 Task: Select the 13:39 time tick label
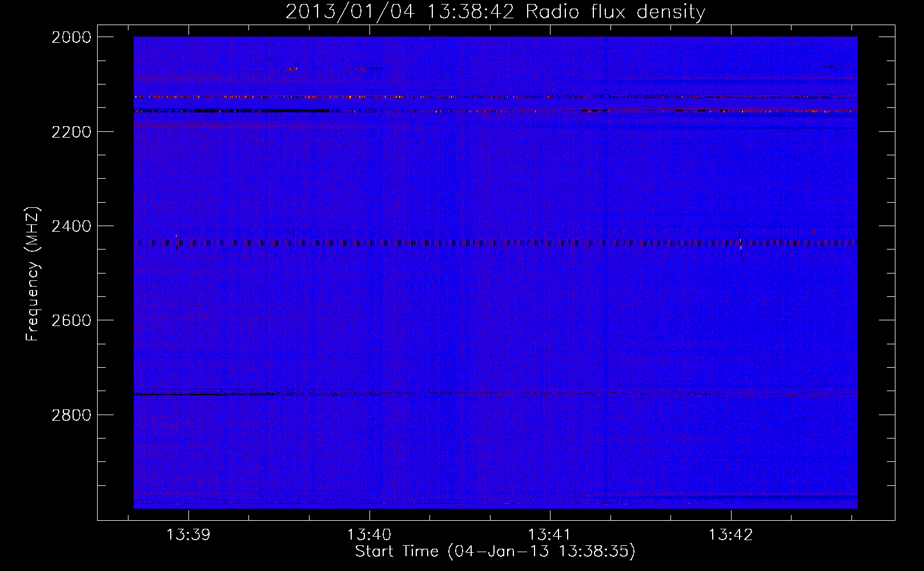(188, 535)
